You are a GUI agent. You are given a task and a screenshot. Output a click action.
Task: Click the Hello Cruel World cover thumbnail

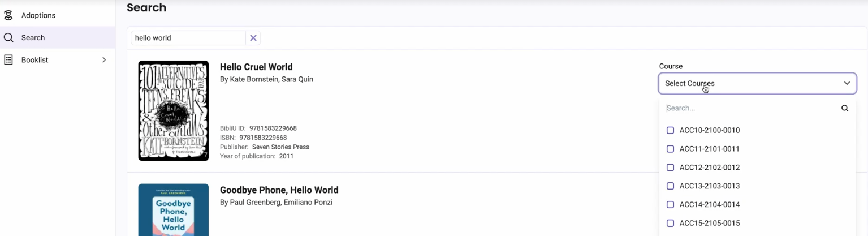[x=174, y=110]
